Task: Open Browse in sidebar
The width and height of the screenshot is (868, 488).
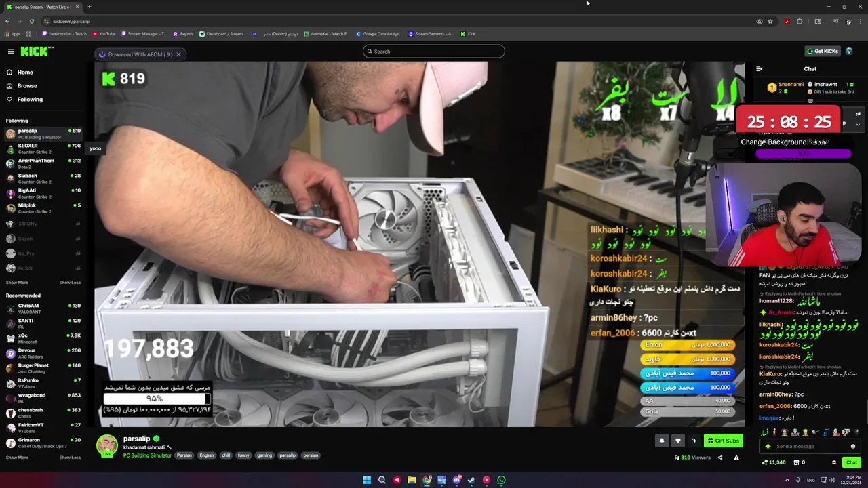Action: [27, 86]
